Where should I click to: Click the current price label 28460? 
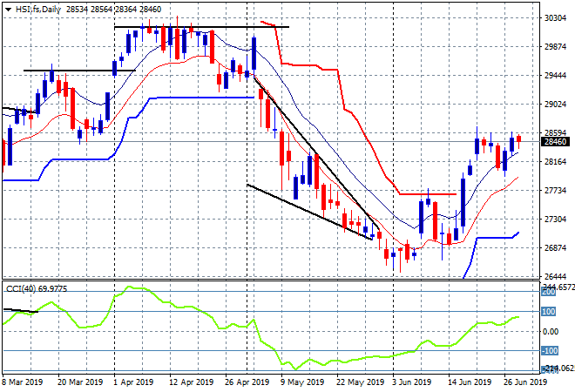click(x=555, y=141)
